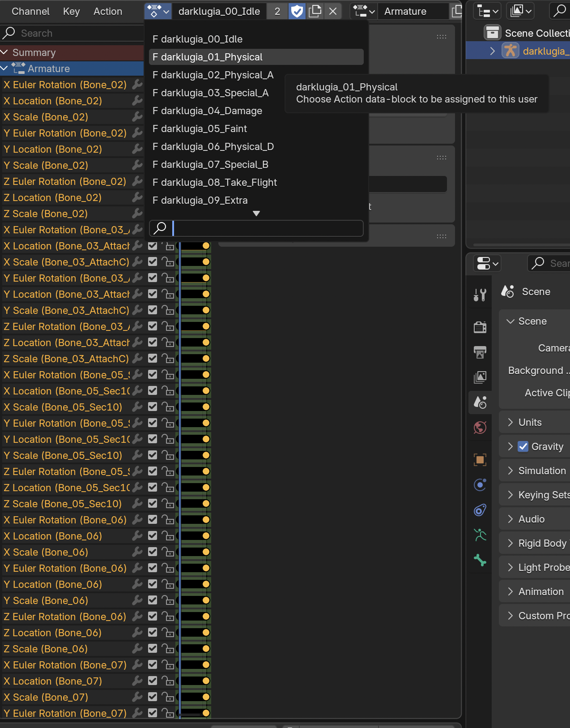Screen dimensions: 570x728
Task: Open the outliner editor type dropdown
Action: pos(488,11)
